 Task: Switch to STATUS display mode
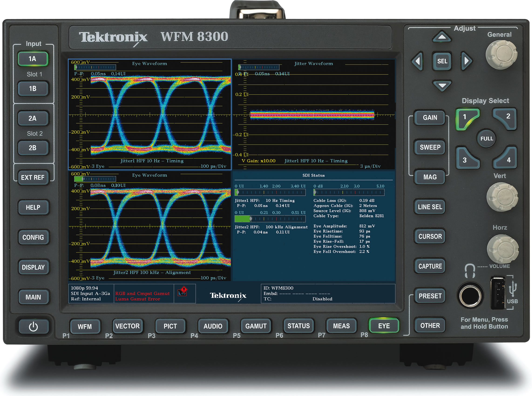coord(299,326)
